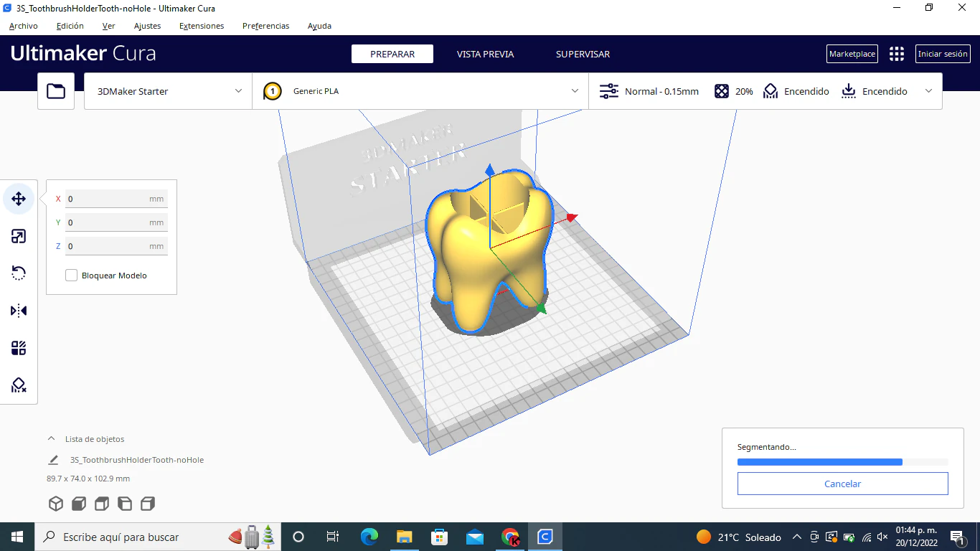Image resolution: width=980 pixels, height=551 pixels.
Task: Select the Mirror tool
Action: click(18, 310)
